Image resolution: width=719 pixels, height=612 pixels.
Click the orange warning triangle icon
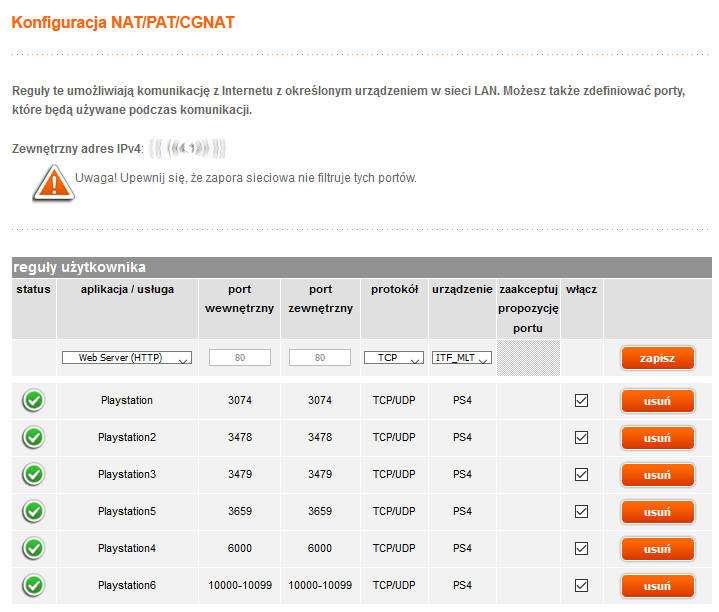coord(54,183)
